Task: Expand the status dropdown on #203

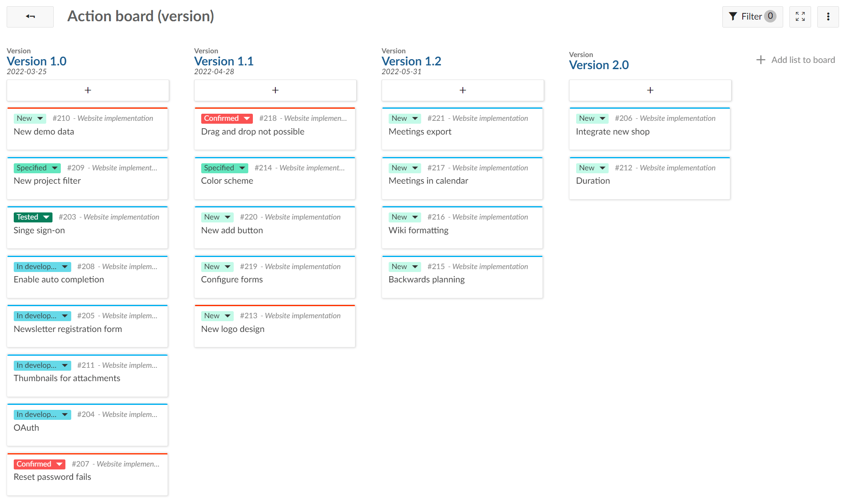Action: (x=46, y=217)
